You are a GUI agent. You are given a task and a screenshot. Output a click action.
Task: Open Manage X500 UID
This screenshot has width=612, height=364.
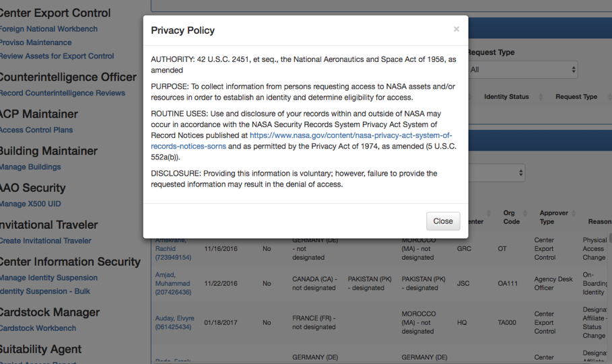30,204
